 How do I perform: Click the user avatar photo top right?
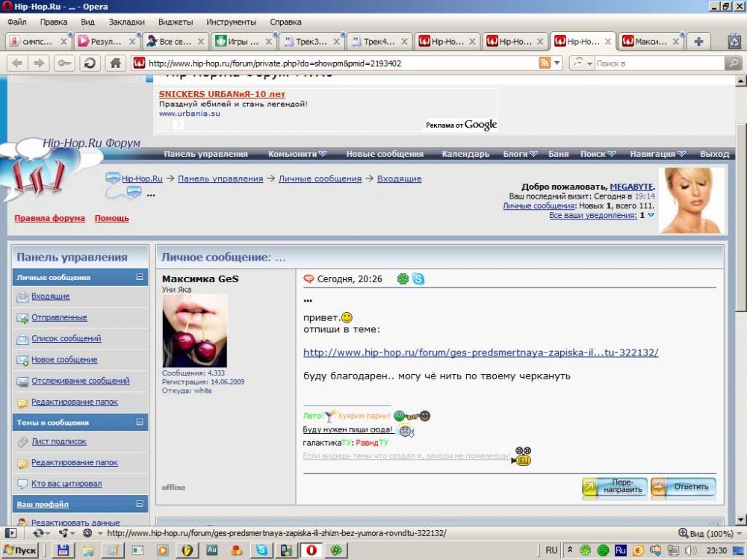tap(691, 200)
